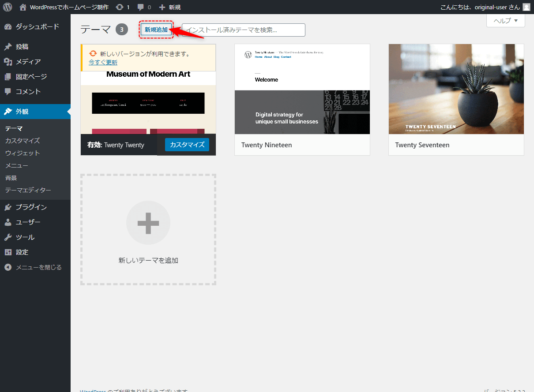Open the Twenty Twenty theme screenshot
The image size is (534, 392).
(148, 102)
